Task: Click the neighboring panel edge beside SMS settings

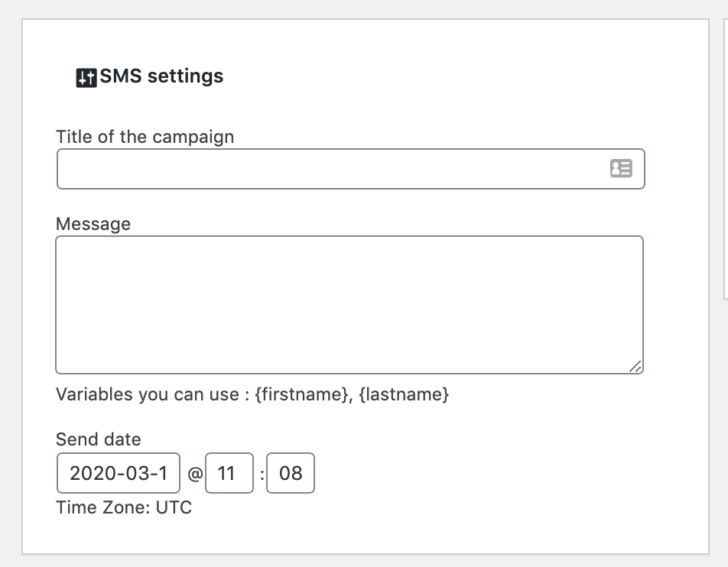Action: [x=726, y=159]
